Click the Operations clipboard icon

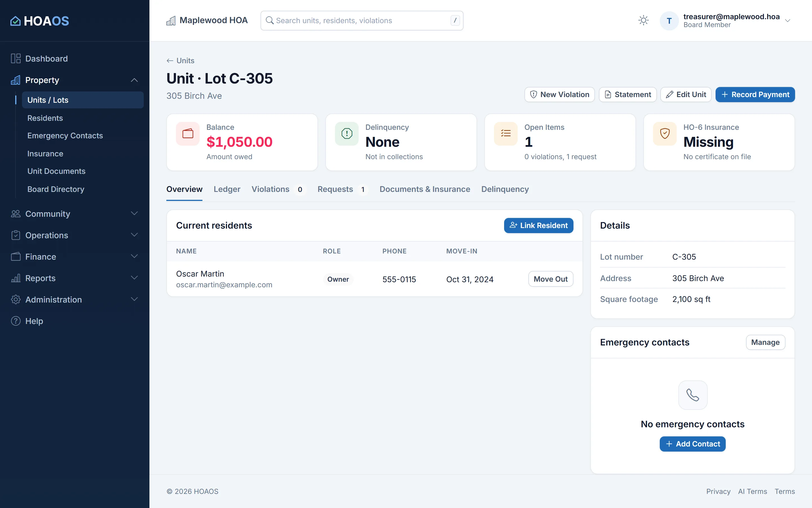[16, 235]
